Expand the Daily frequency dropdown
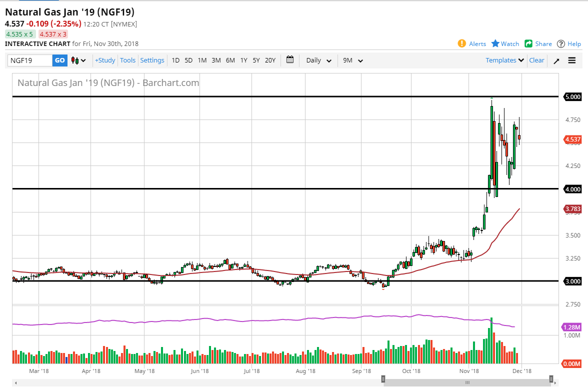 [318, 60]
